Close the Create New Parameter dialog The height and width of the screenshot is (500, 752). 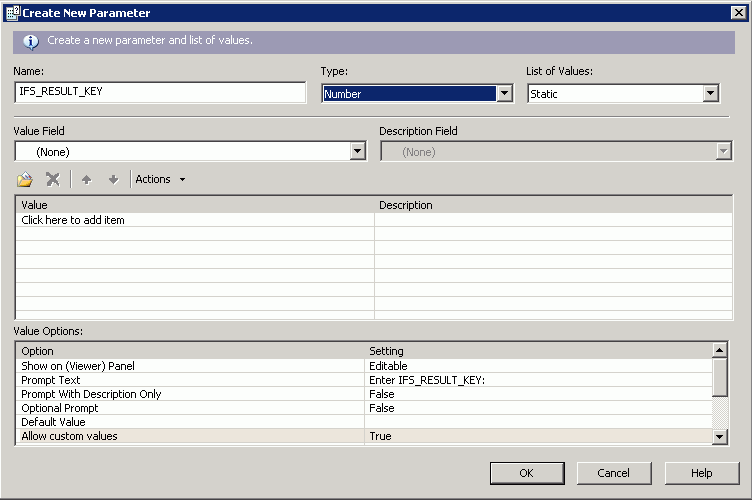click(x=738, y=12)
